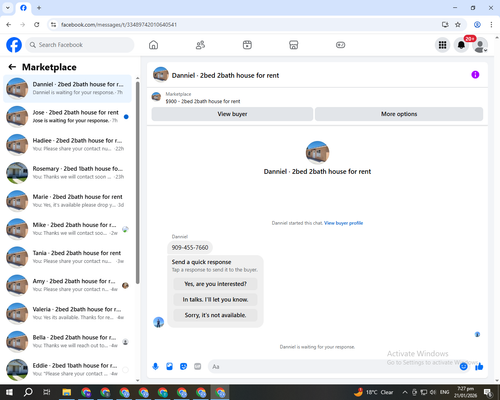
Task: Open the Windows Start menu
Action: [9, 392]
